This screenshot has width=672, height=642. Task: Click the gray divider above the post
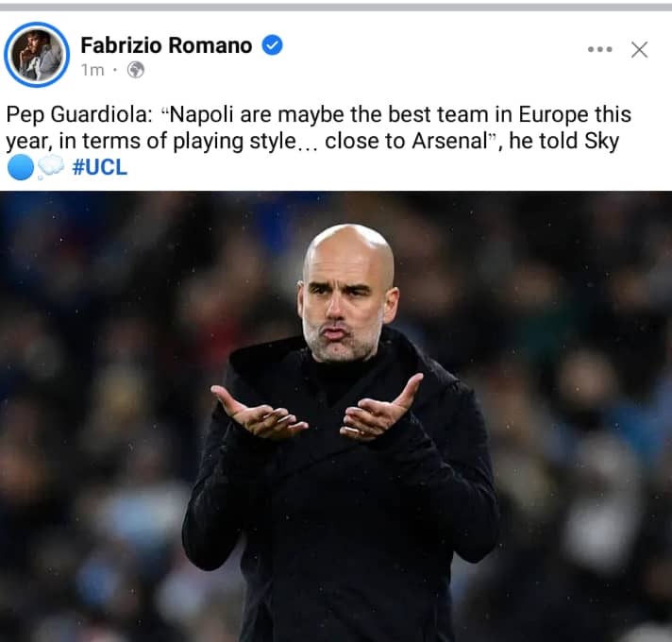[336, 8]
